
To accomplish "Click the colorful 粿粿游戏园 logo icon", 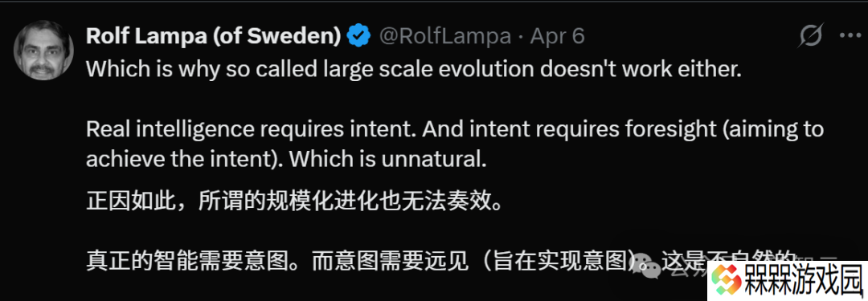I will point(726,279).
